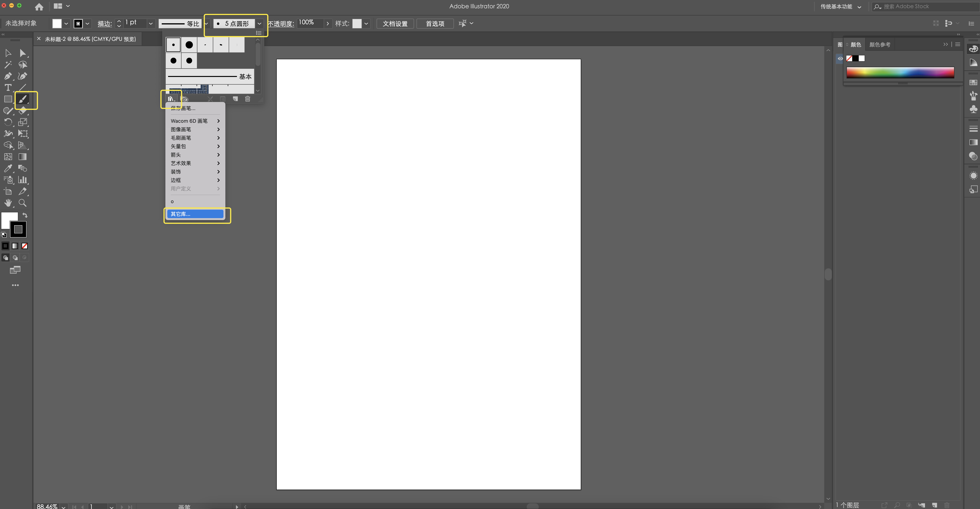
Task: Select the Type tool
Action: coord(8,88)
